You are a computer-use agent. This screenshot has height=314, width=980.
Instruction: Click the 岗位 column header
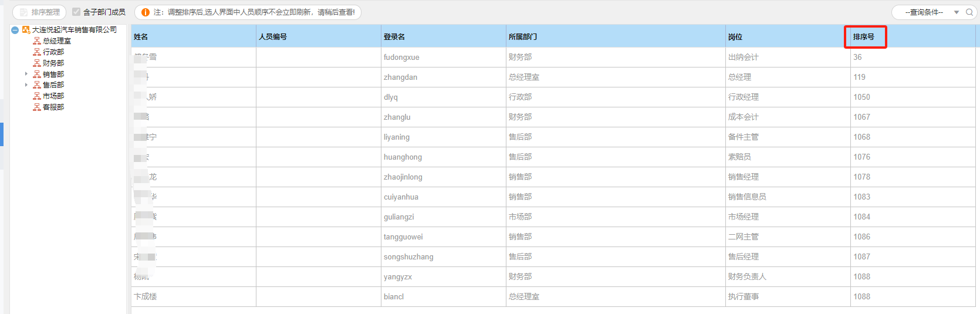735,37
